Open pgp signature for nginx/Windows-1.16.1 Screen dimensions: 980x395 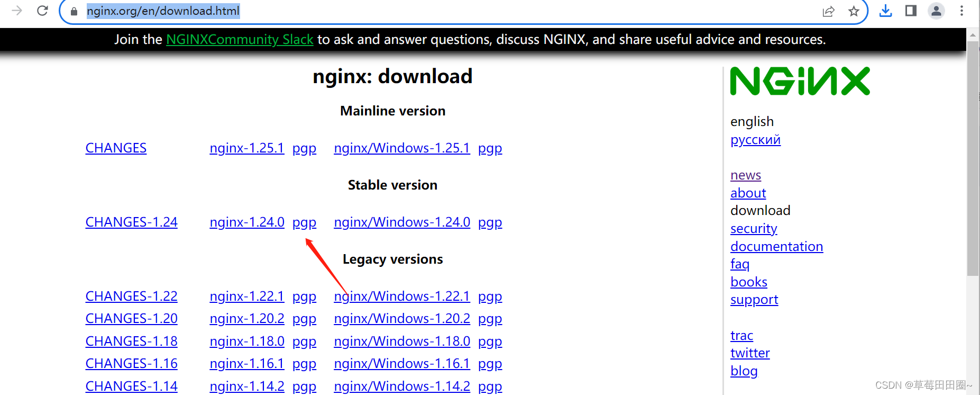click(490, 364)
